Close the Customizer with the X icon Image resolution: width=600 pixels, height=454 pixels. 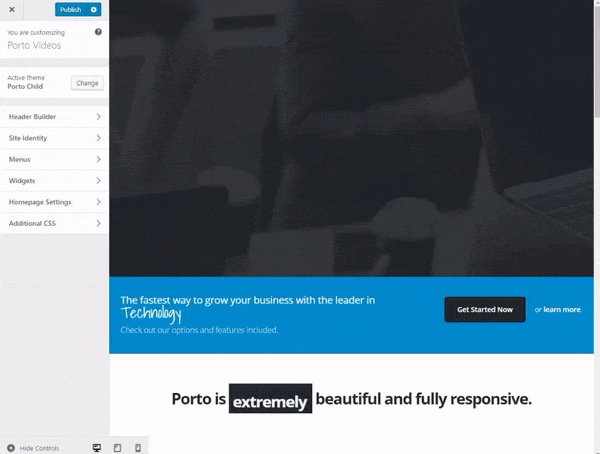coord(12,10)
